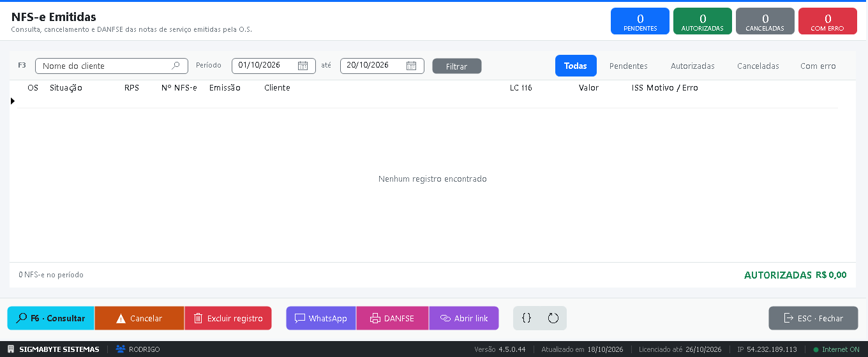Screen dimensions: 868x357
Task: Click the Licenciado até 26/10/2026 status entry
Action: point(680,349)
